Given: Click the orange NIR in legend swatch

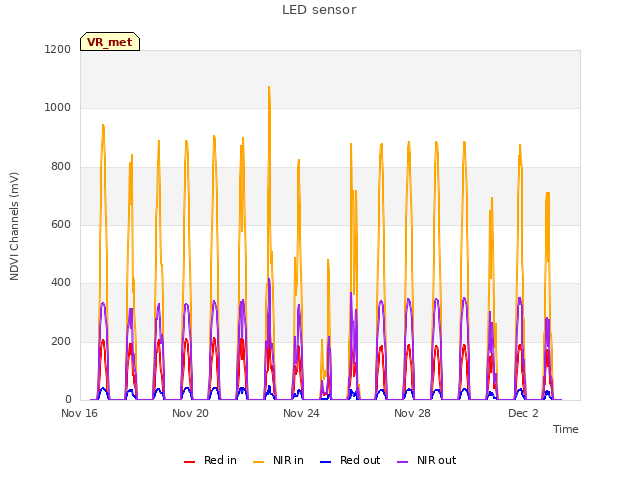Looking at the screenshot, I should tap(258, 462).
